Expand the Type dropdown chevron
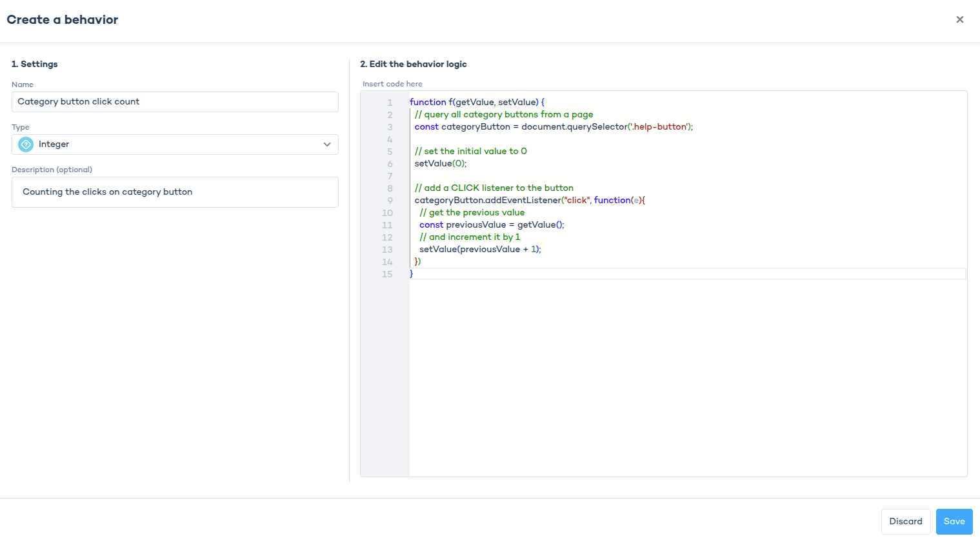The image size is (980, 543). click(327, 144)
